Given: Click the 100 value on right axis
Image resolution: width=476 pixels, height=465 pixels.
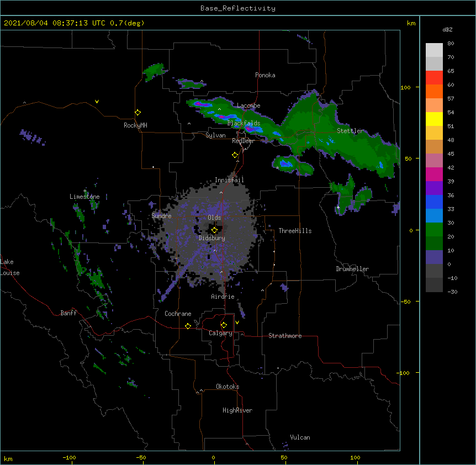Looking at the screenshot, I should coord(405,87).
